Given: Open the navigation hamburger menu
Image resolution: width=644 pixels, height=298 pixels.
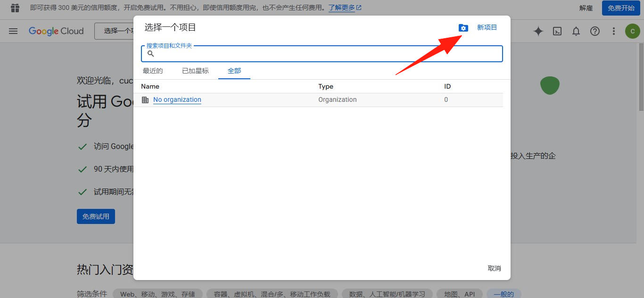Looking at the screenshot, I should (x=13, y=31).
